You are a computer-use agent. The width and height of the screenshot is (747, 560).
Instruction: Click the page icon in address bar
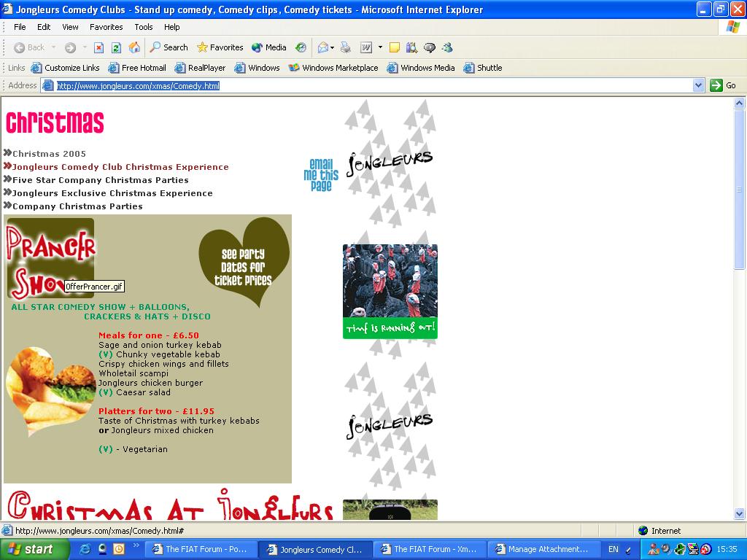click(x=47, y=86)
